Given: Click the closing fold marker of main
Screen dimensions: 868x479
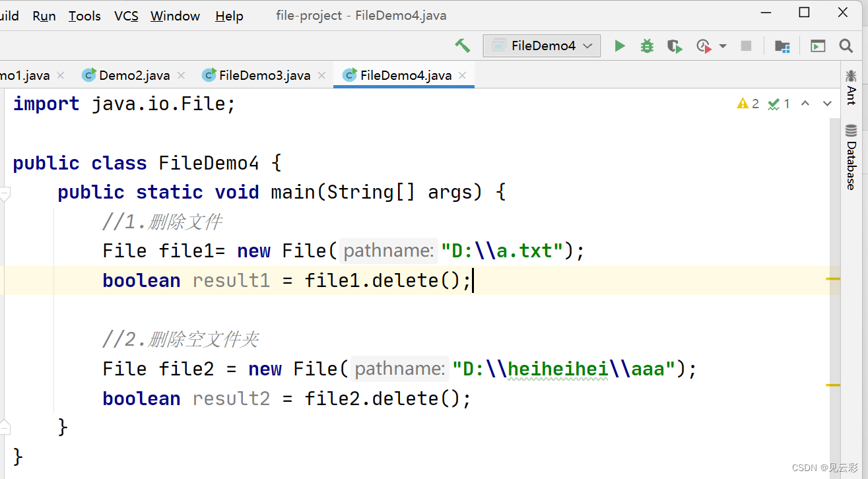Looking at the screenshot, I should (x=5, y=426).
